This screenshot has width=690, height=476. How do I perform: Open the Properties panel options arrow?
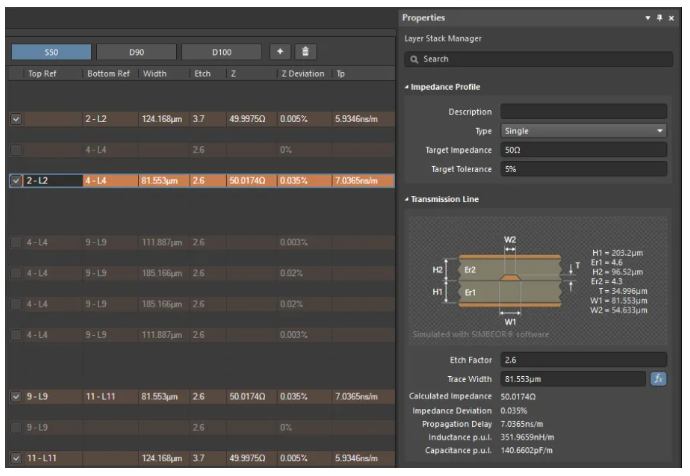point(648,18)
